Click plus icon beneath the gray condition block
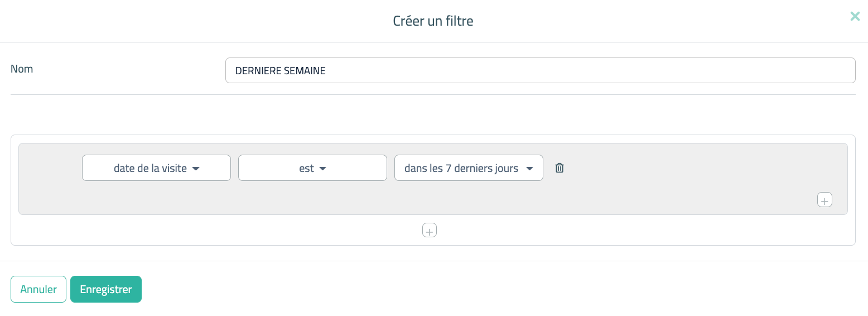This screenshot has width=868, height=316. click(x=429, y=230)
